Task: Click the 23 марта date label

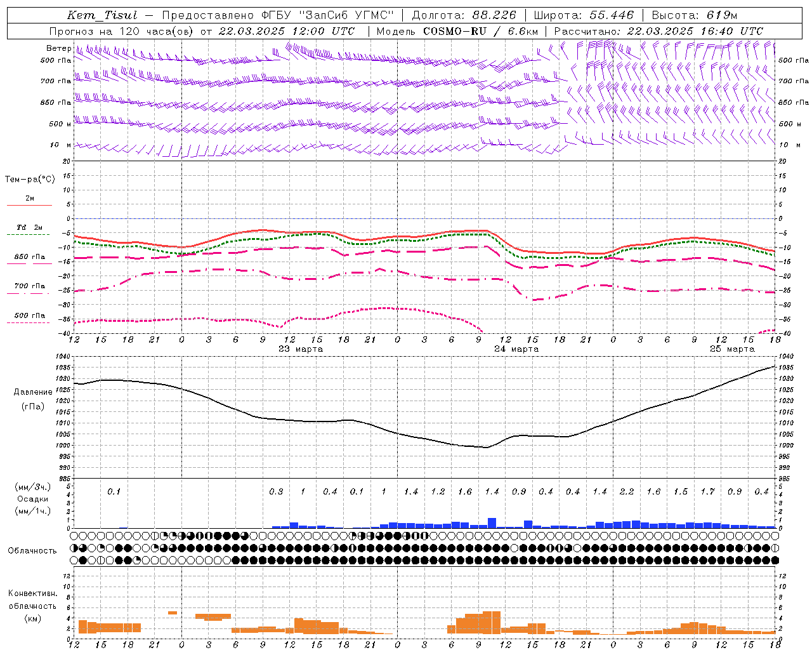Action: (x=301, y=348)
